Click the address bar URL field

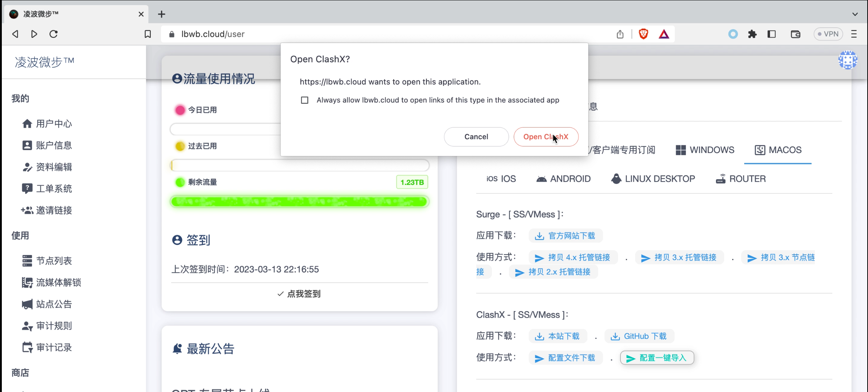(x=364, y=34)
